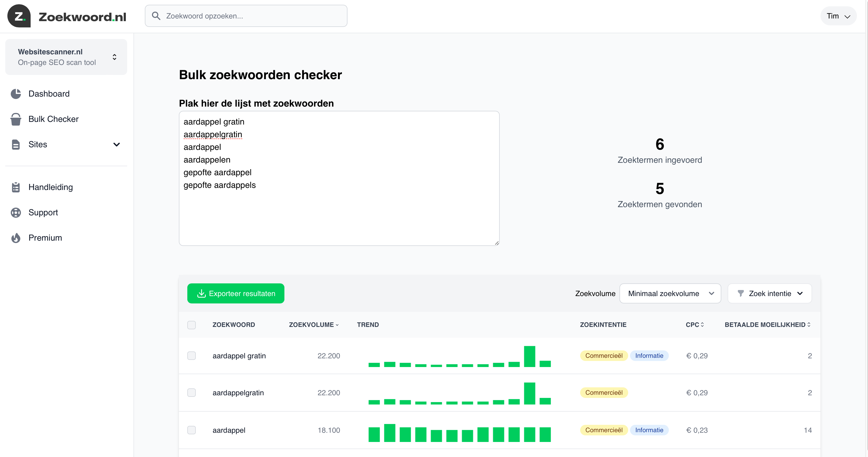Screen dimensions: 868x457
Task: Expand the Zoek intentie filter dropdown
Action: click(770, 293)
